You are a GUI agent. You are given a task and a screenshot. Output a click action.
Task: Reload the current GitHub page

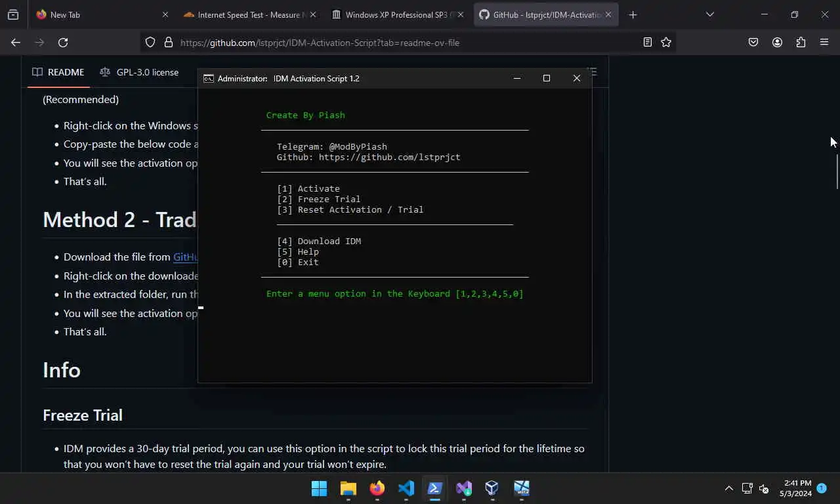click(63, 42)
